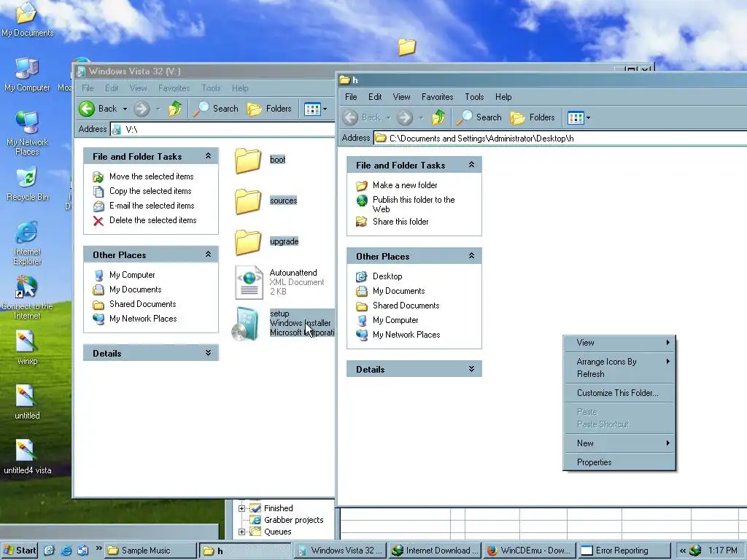Expand Queues tree node
Image resolution: width=747 pixels, height=560 pixels.
241,532
